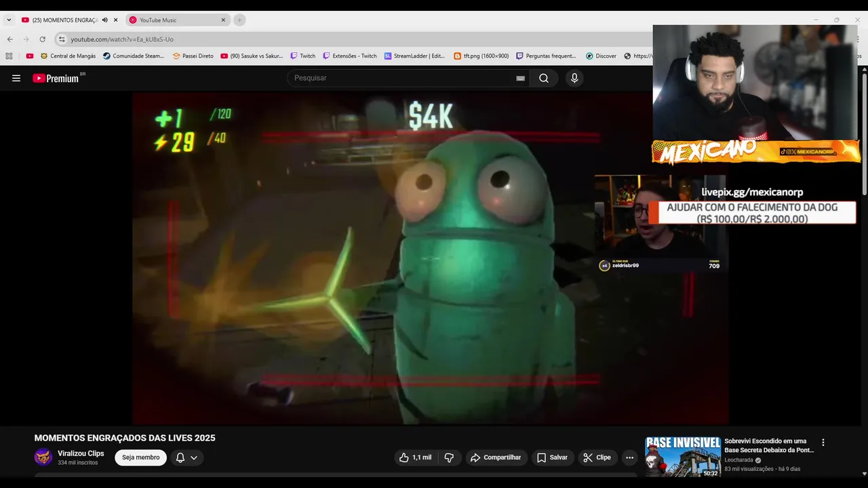Click the magnifier search button

click(544, 78)
